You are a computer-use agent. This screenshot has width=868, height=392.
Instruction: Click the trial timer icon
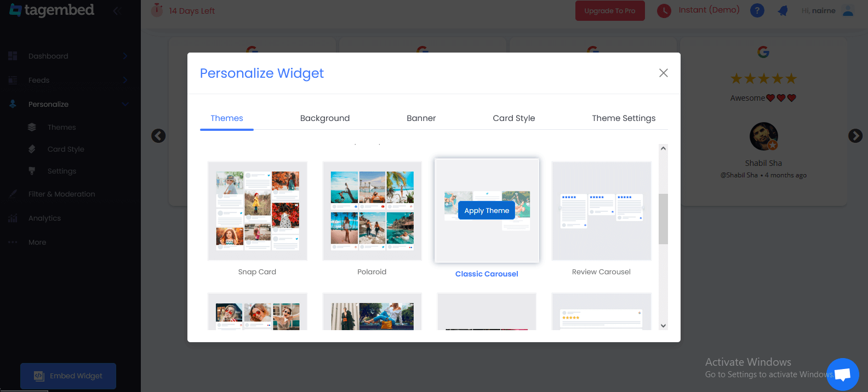tap(157, 10)
